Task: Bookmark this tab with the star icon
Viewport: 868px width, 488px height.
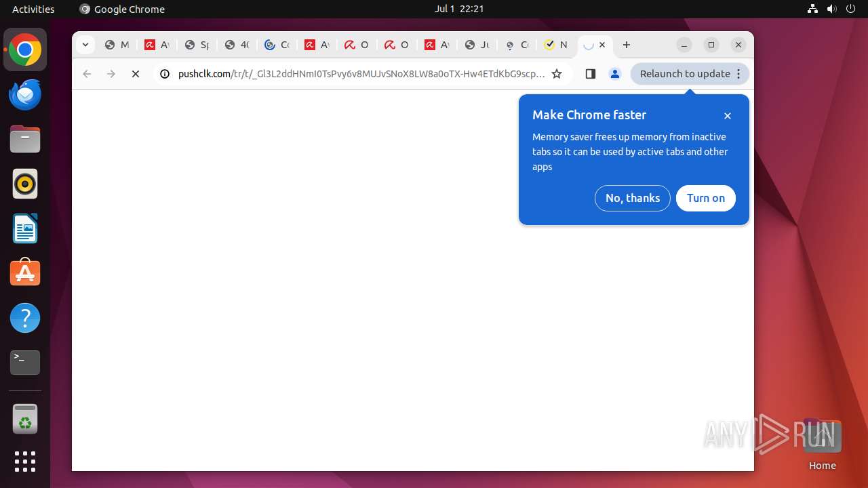Action: 557,74
